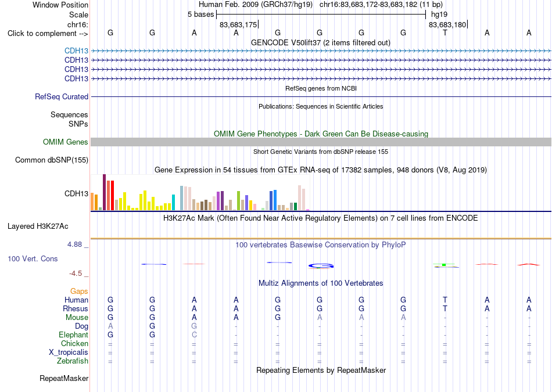Open the RefSeq Curated track label
This screenshot has height=392, width=552.
61,96
